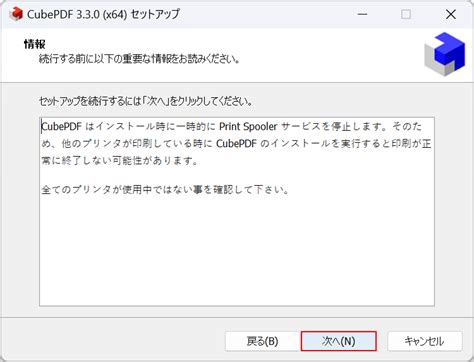Go back with the 戻る(B) button
This screenshot has width=474, height=362.
262,341
